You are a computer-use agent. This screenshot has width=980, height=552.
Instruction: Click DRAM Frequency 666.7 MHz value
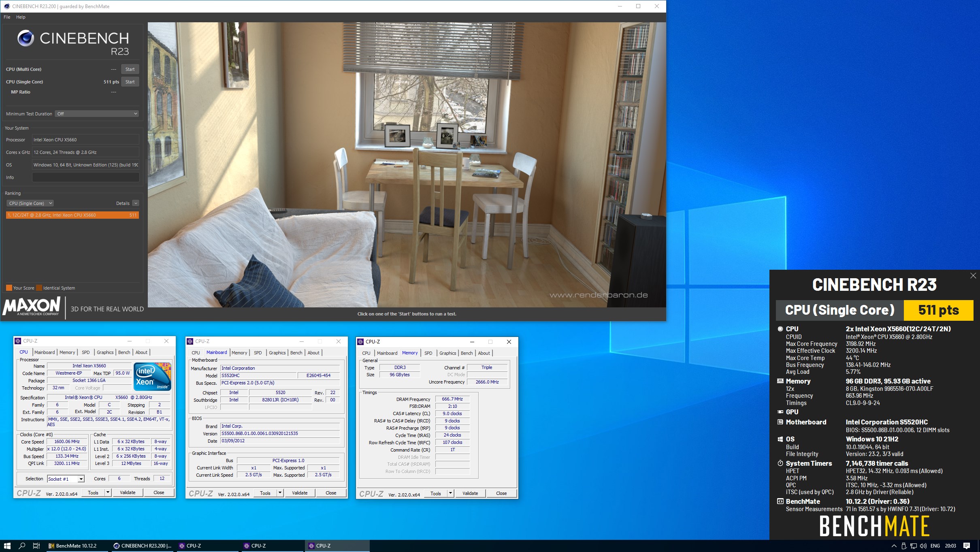[x=452, y=399]
